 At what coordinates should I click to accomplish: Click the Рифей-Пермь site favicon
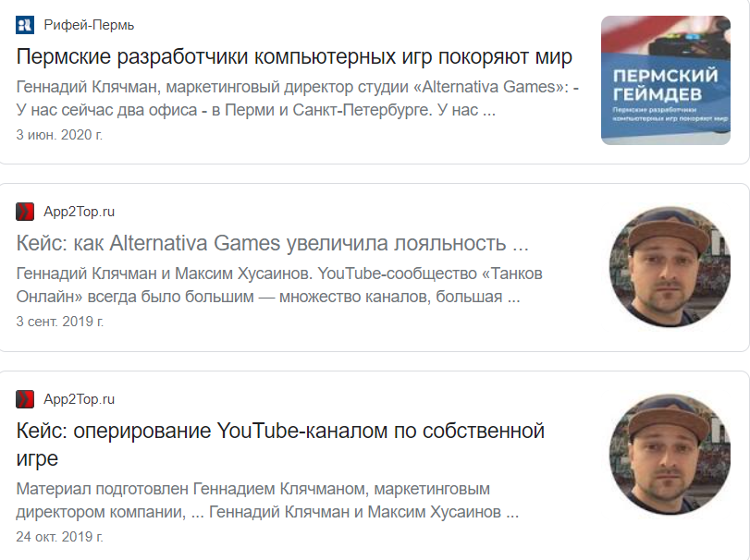(25, 24)
